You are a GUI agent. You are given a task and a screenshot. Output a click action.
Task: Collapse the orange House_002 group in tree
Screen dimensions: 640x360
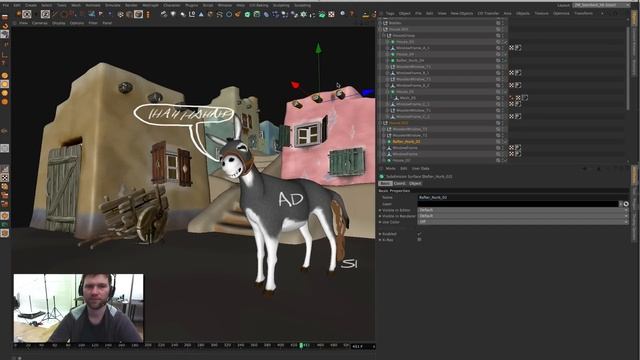[381, 123]
